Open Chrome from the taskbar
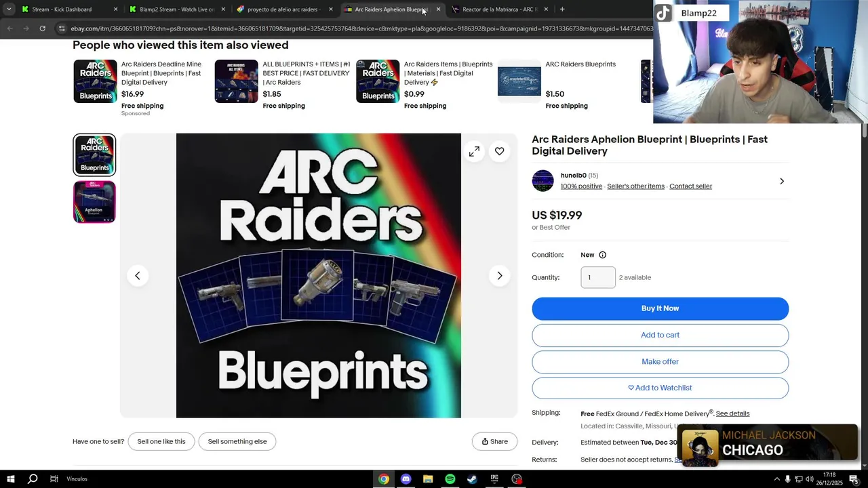The height and width of the screenshot is (488, 868). [384, 479]
